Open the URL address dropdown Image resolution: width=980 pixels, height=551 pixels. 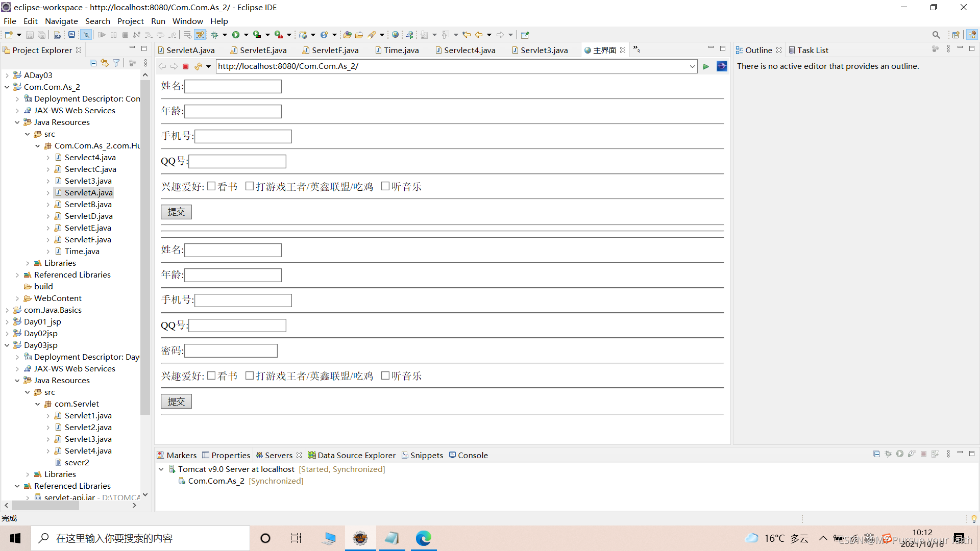(x=692, y=66)
